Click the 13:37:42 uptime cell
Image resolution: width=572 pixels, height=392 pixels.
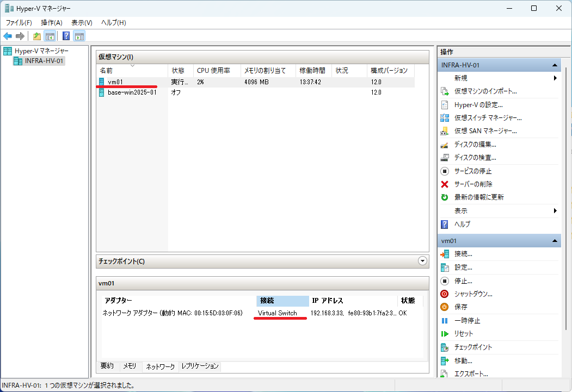click(310, 82)
